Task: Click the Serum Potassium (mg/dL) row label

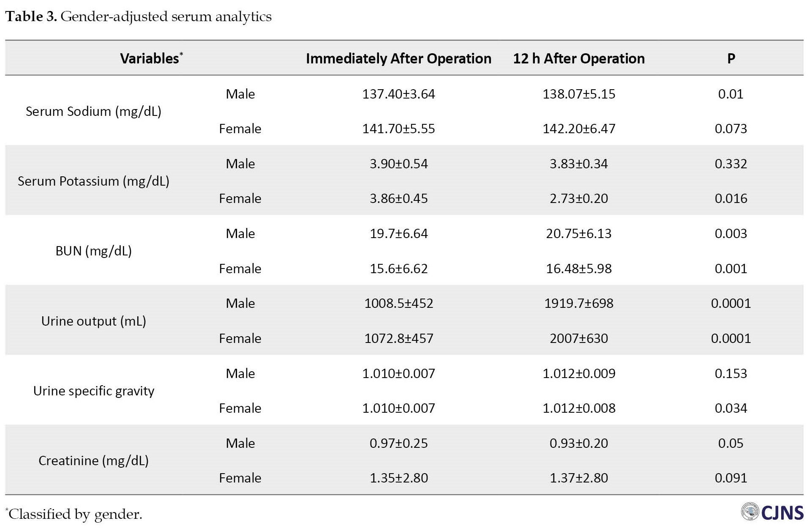Action: coord(93,181)
